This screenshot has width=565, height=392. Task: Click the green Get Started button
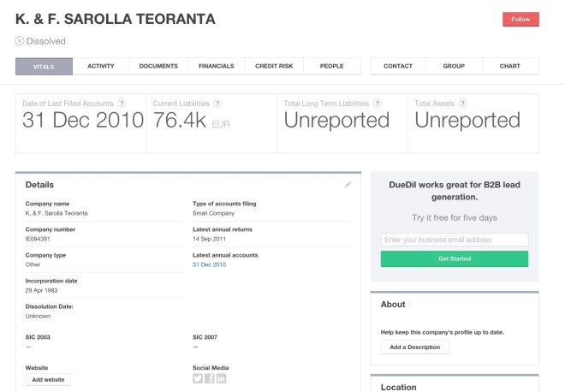pyautogui.click(x=455, y=258)
